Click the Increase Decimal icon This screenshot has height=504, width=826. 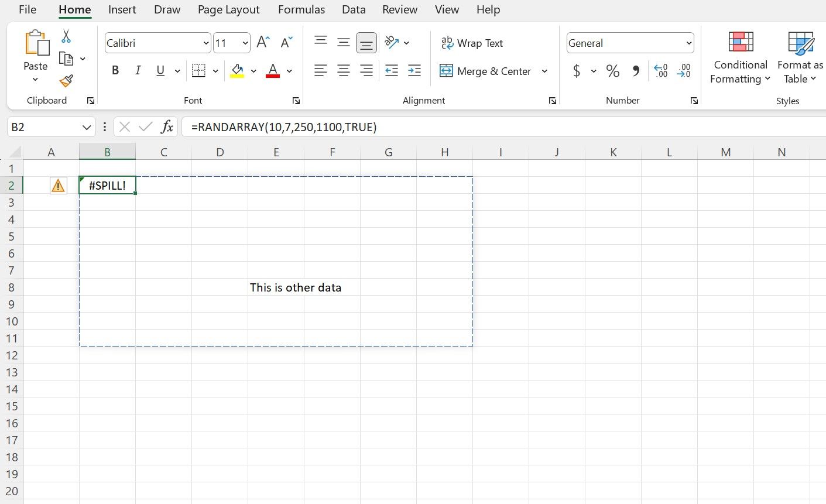(x=660, y=70)
